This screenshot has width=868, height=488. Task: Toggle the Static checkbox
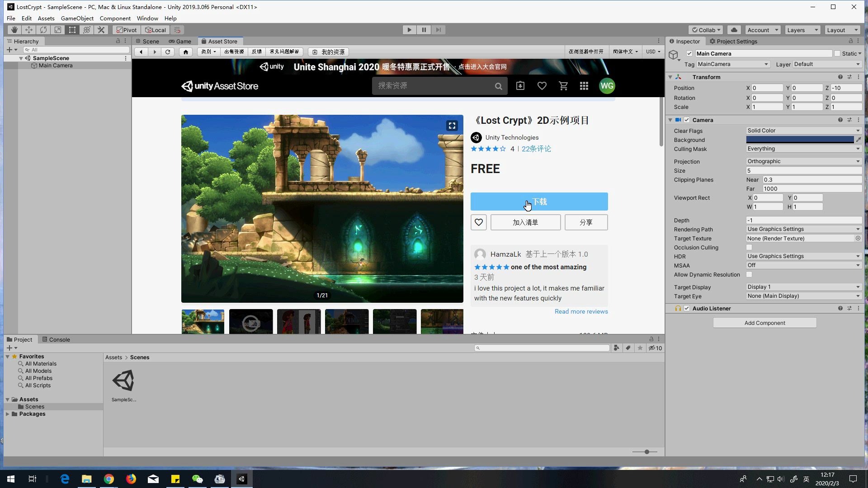click(x=837, y=54)
